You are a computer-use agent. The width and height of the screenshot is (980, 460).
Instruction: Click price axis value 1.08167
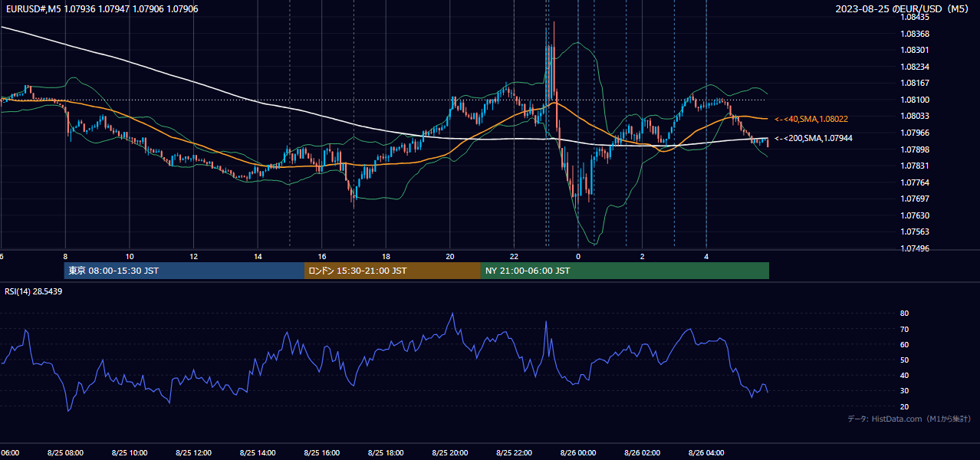pyautogui.click(x=915, y=83)
